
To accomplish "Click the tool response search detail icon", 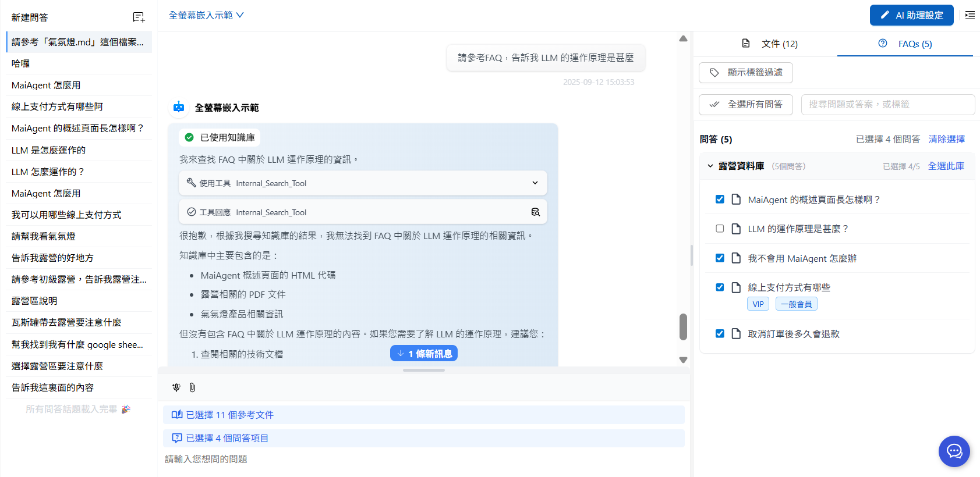I will (535, 212).
